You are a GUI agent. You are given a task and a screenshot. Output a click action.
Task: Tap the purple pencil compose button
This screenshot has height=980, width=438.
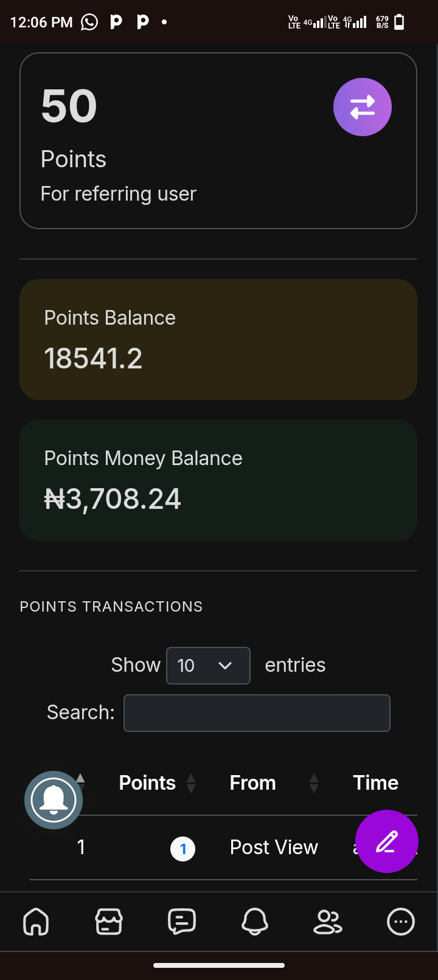point(386,841)
